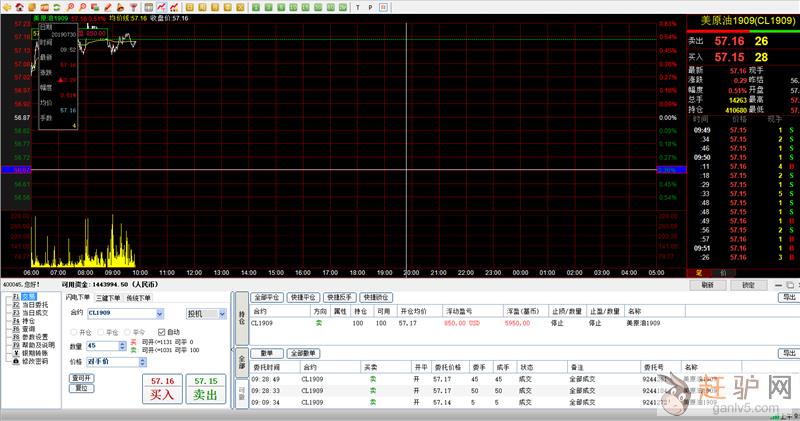This screenshot has width=800, height=421.
Task: Click the red 买入 button
Action: coord(161,388)
